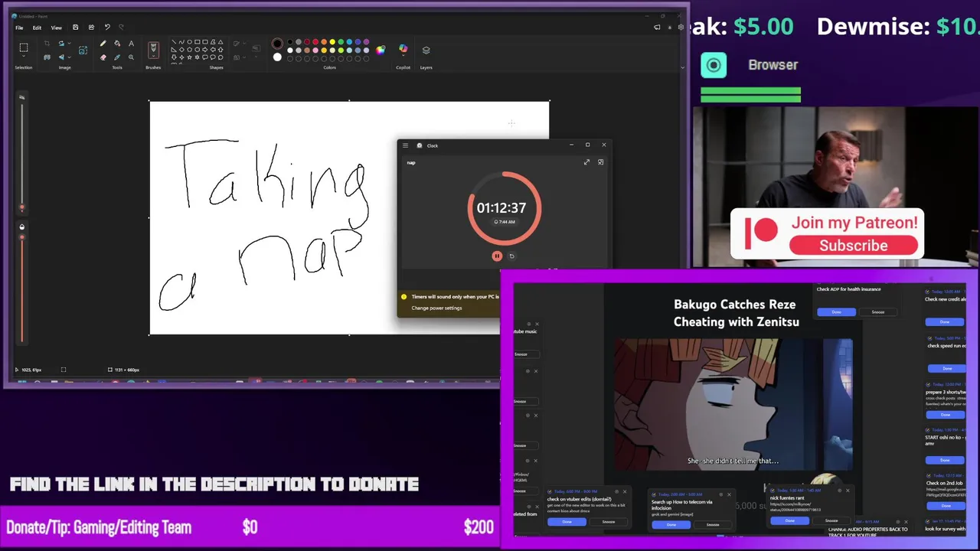Click the Flip icon in Image group
This screenshot has height=551, width=980.
click(x=61, y=57)
